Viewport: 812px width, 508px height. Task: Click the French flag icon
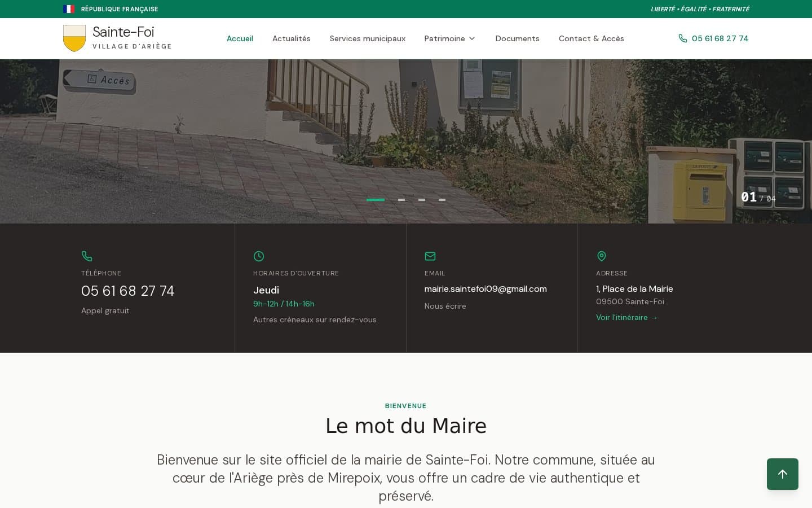(x=69, y=9)
